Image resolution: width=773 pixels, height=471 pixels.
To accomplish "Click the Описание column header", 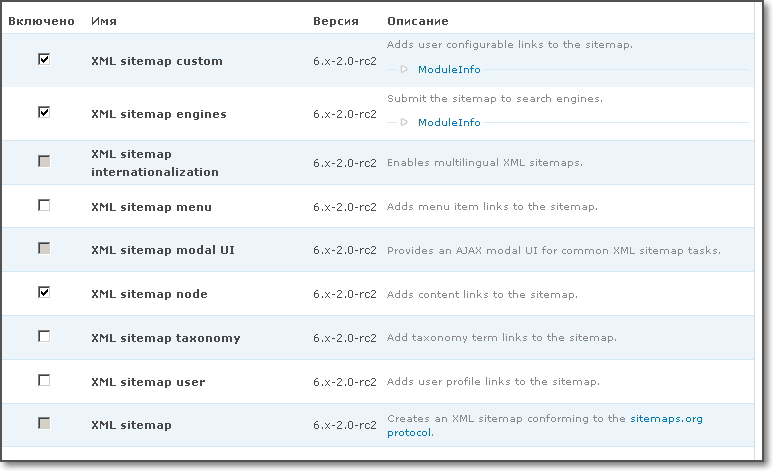I will (x=417, y=21).
